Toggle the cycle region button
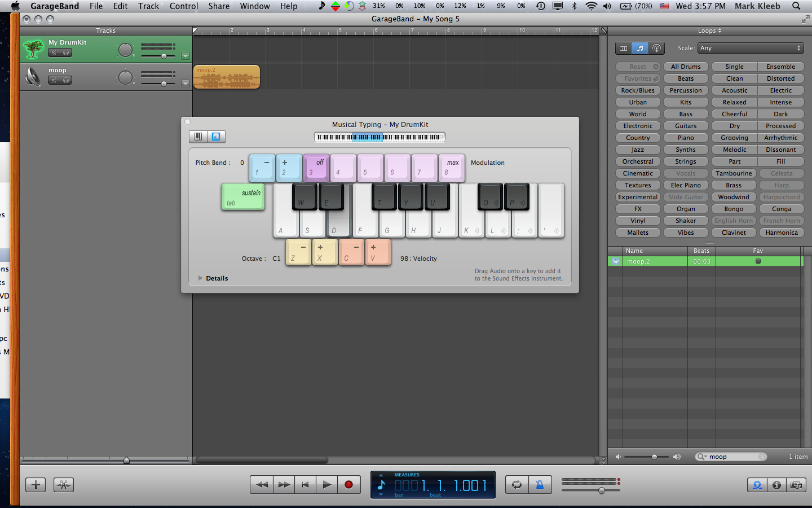This screenshot has width=812, height=508. pyautogui.click(x=517, y=484)
